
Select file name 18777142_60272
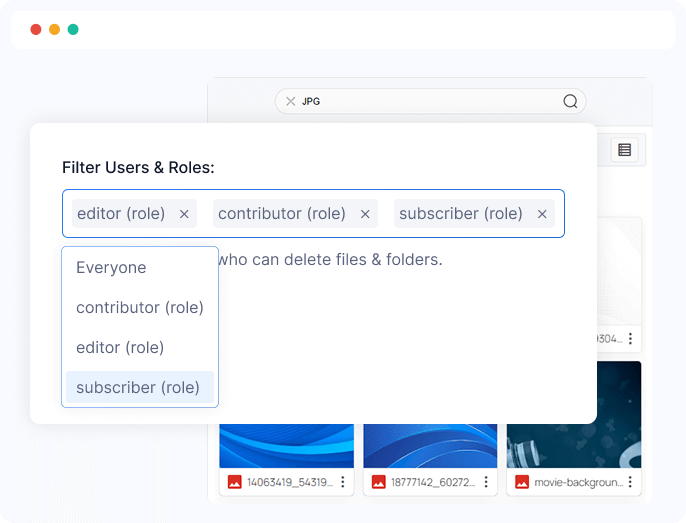coord(433,482)
